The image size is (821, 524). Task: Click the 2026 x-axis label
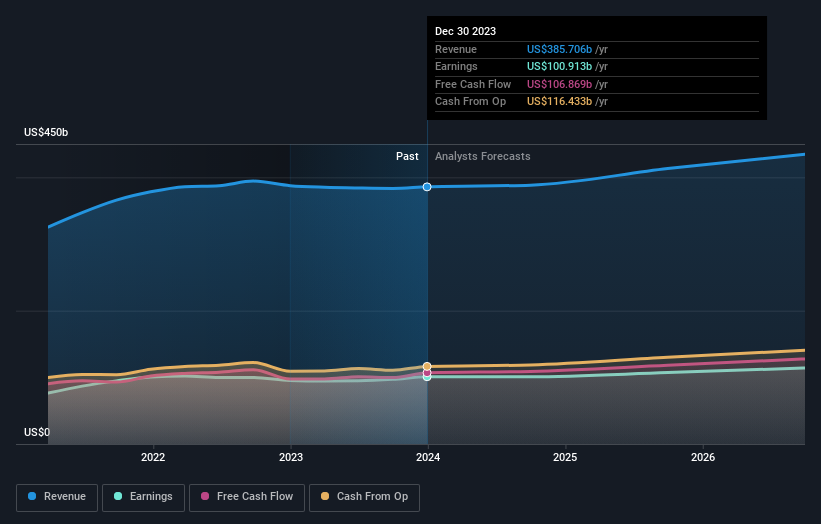pos(703,457)
